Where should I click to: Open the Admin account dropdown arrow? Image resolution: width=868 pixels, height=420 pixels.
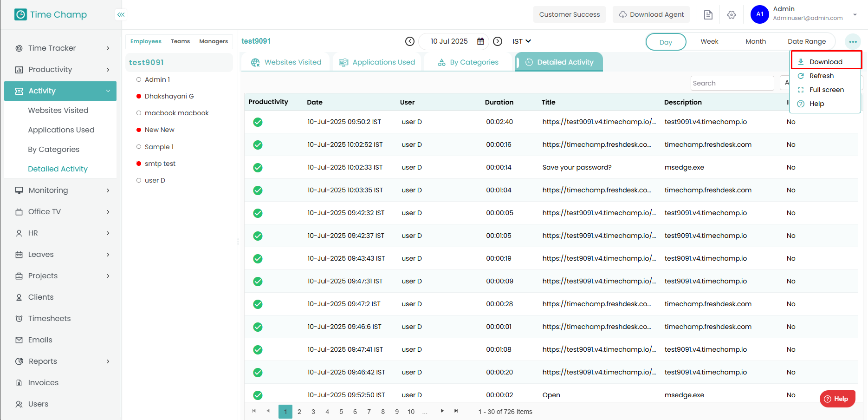(x=855, y=15)
